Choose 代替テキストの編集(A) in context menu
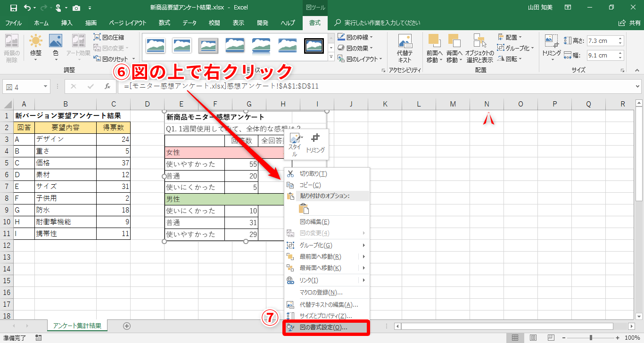Screen dimensions: 644x343 pyautogui.click(x=327, y=305)
